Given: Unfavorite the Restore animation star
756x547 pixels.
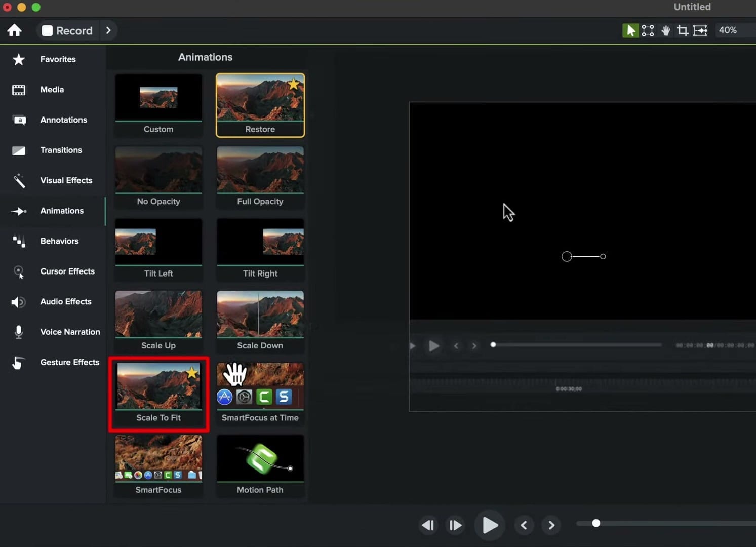Looking at the screenshot, I should click(x=294, y=85).
